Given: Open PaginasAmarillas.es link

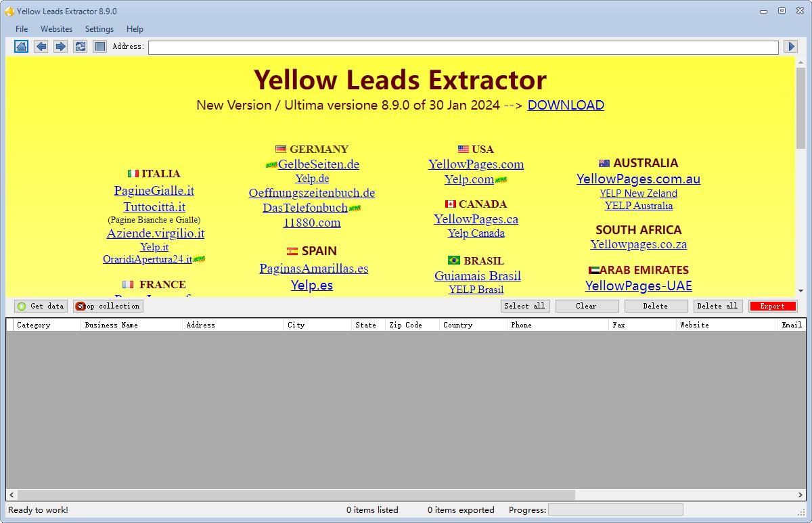Looking at the screenshot, I should tap(314, 269).
